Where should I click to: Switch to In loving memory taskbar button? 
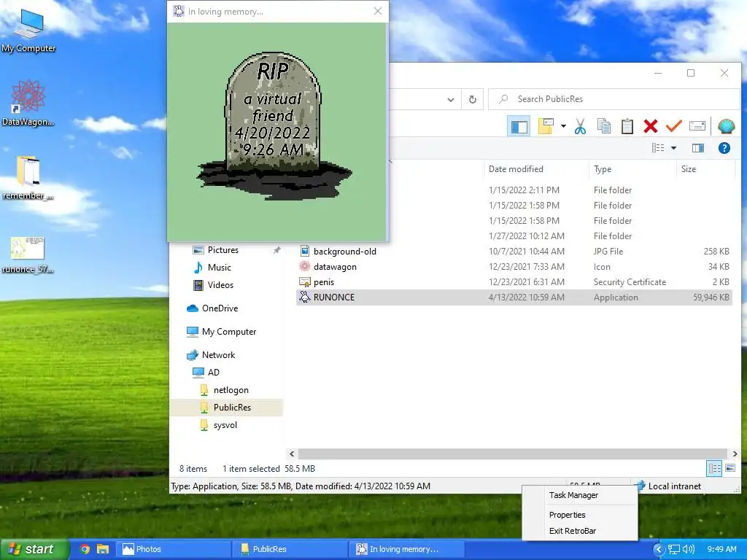[x=406, y=549]
